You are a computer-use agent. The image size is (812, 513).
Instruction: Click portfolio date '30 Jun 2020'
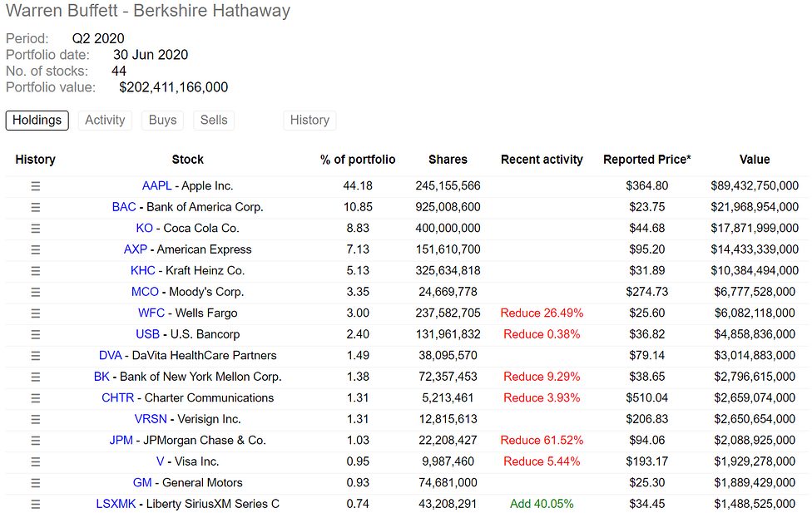(x=151, y=55)
